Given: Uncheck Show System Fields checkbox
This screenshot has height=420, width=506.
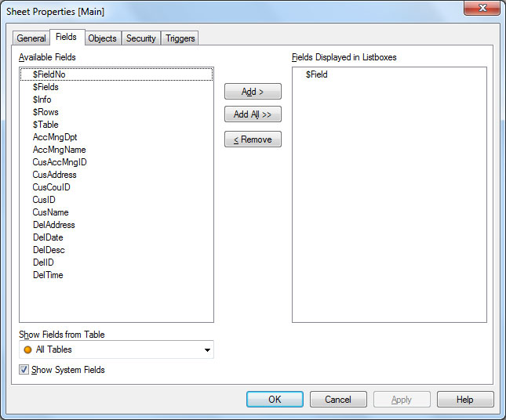Looking at the screenshot, I should point(24,370).
